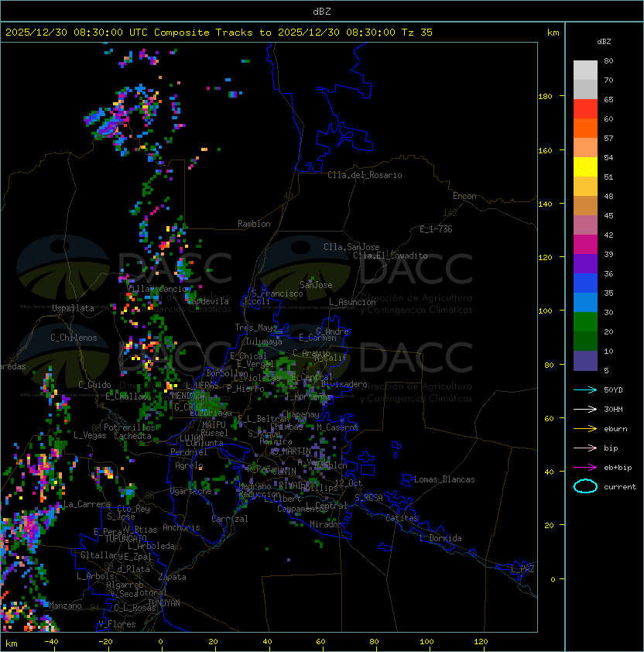Screen dimensions: 644x652
Task: Click the 'L_Dormida' place label
Action: [x=440, y=538]
